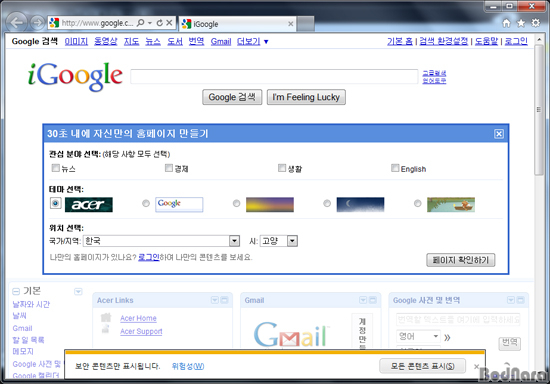Open Favorites star icon
This screenshot has width=550, height=384.
pos(521,23)
